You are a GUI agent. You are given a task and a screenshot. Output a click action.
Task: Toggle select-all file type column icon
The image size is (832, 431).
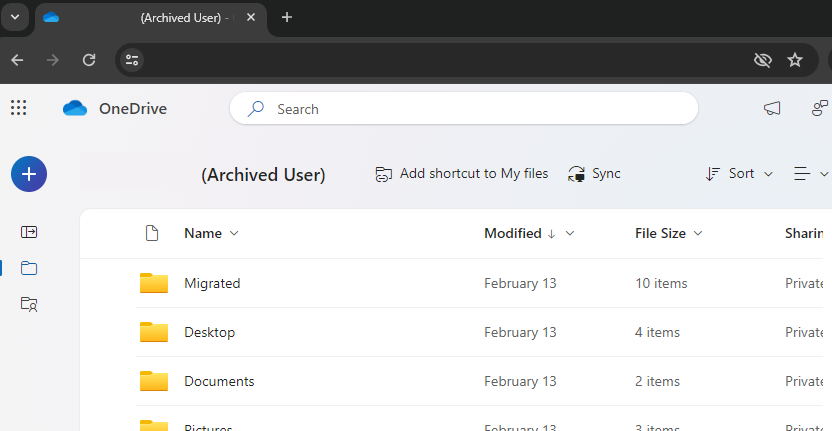point(152,233)
